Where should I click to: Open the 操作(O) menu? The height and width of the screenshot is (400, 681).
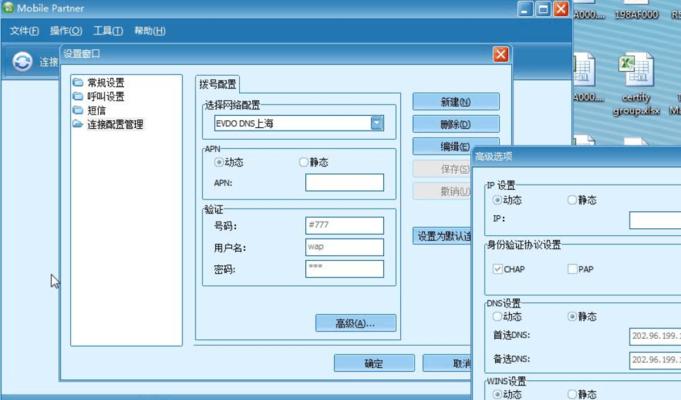[x=66, y=31]
